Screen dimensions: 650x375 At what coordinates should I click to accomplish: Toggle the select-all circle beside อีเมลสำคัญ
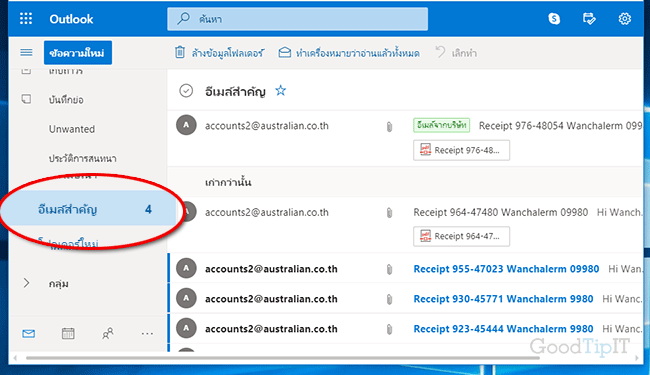click(x=186, y=91)
